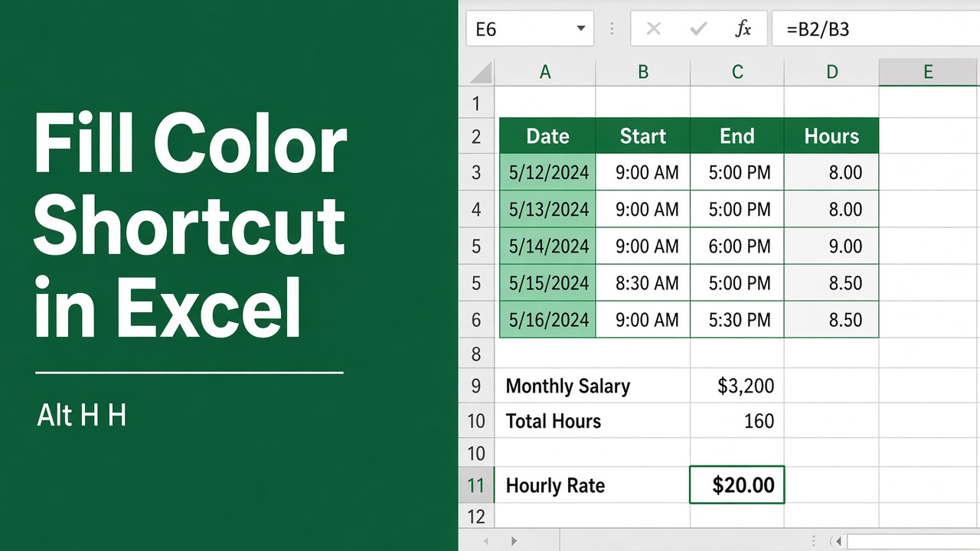Select column D header
The height and width of the screenshot is (551, 980).
click(831, 72)
